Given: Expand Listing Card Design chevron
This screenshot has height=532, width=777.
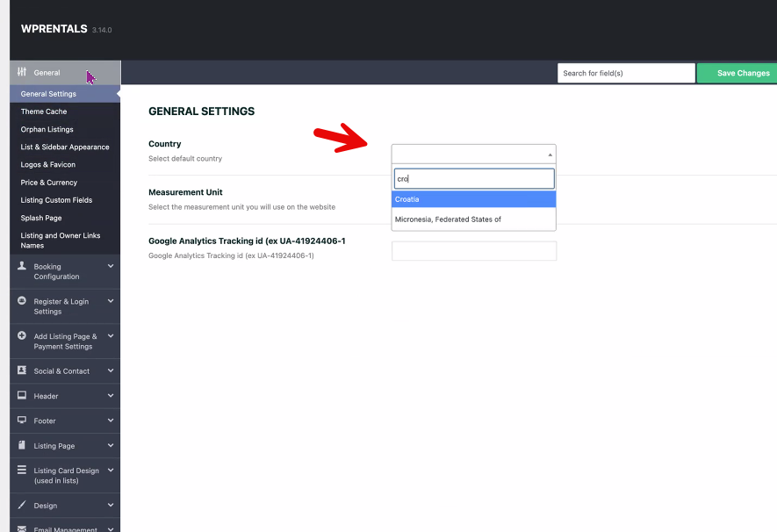Looking at the screenshot, I should tap(111, 470).
